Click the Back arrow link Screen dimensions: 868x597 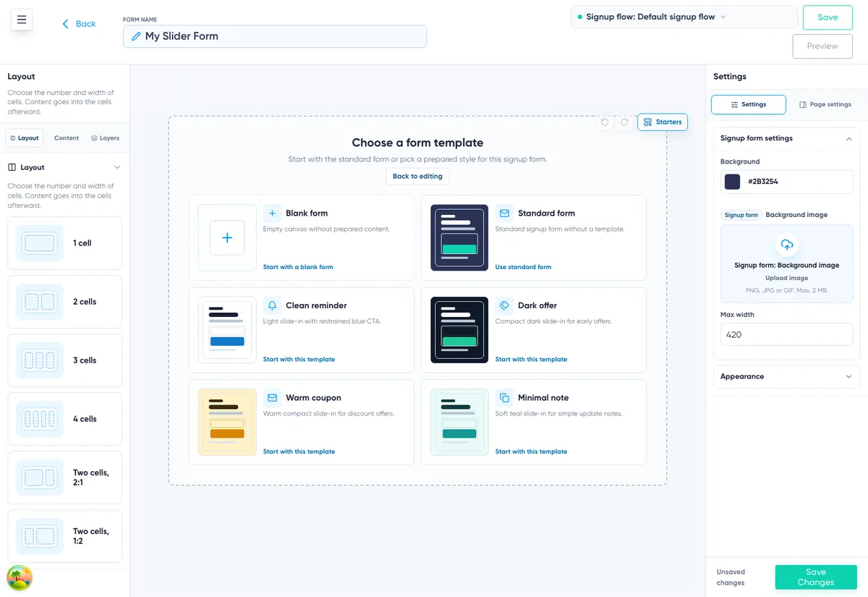click(79, 24)
